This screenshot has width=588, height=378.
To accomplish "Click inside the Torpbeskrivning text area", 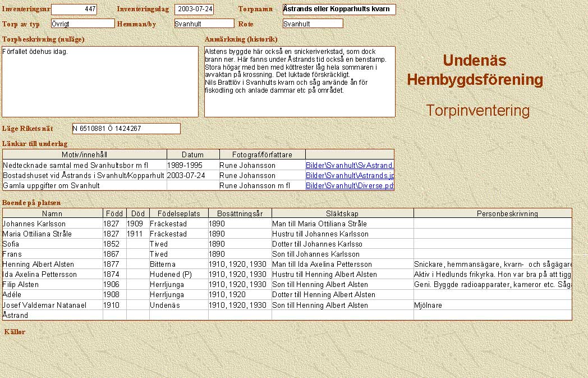I will point(100,81).
